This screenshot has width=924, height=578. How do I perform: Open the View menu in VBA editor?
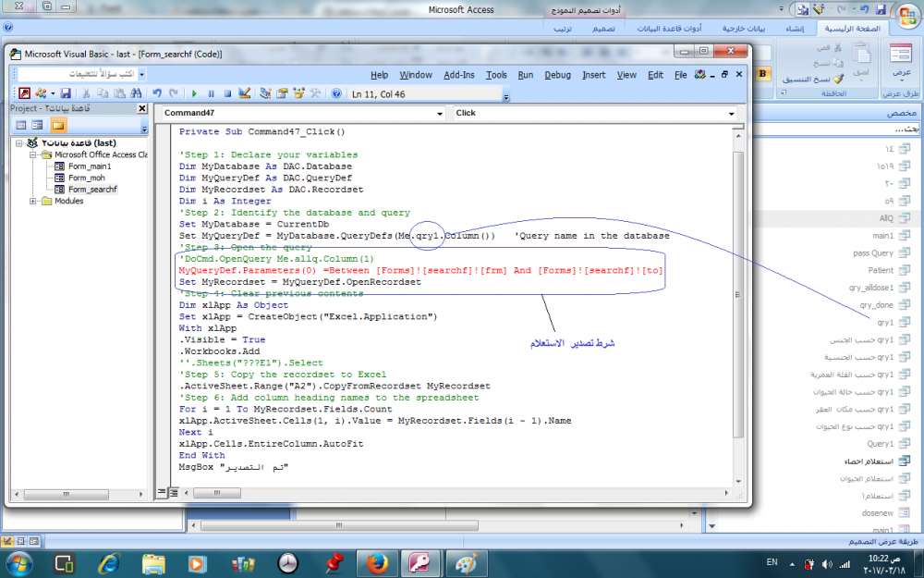pyautogui.click(x=626, y=75)
